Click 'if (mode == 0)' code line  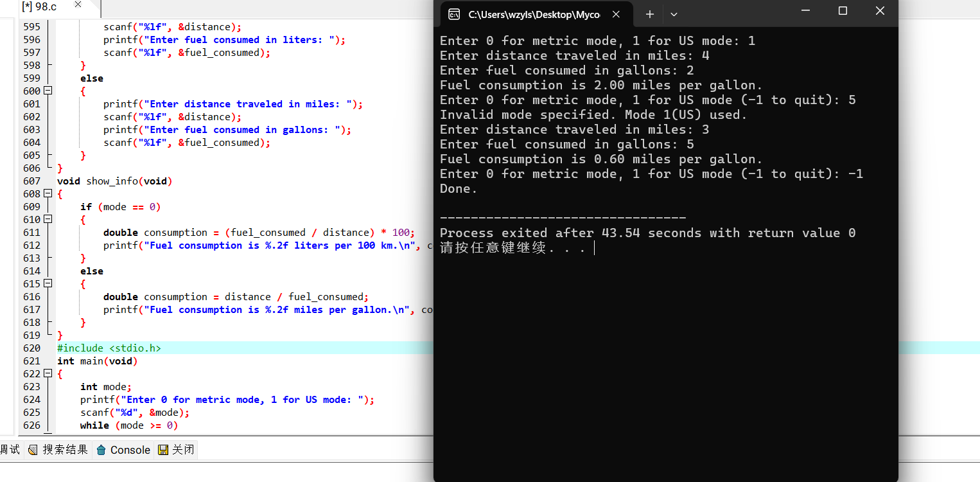(x=120, y=207)
